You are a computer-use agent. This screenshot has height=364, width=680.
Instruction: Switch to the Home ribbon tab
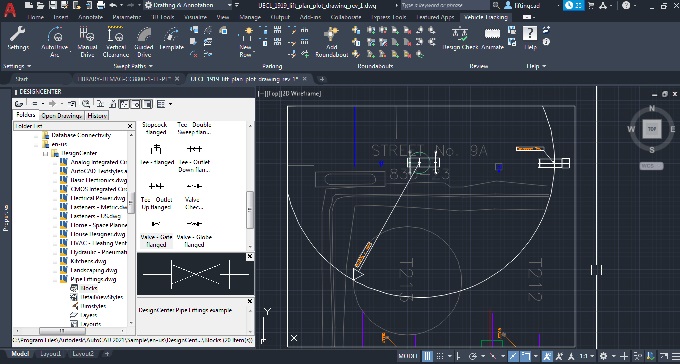tap(35, 17)
